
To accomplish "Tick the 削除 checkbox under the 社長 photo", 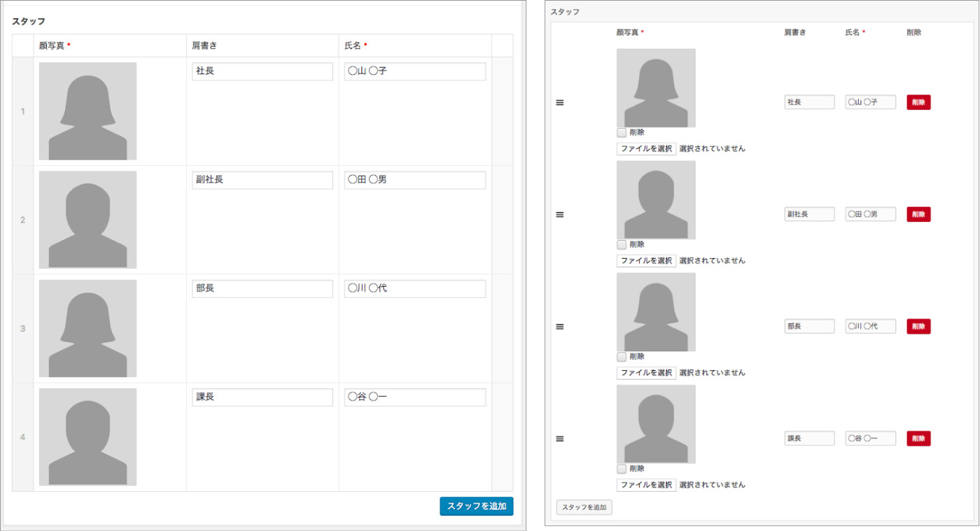I will (x=622, y=132).
